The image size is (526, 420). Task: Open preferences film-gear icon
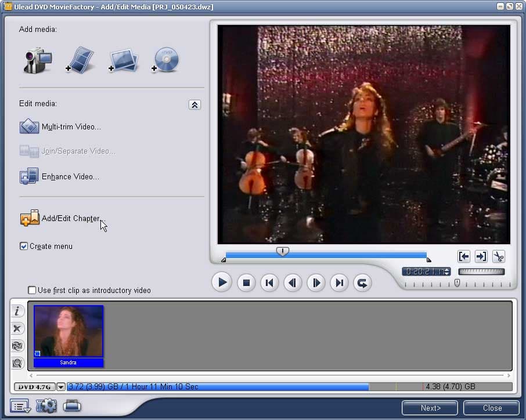46,406
